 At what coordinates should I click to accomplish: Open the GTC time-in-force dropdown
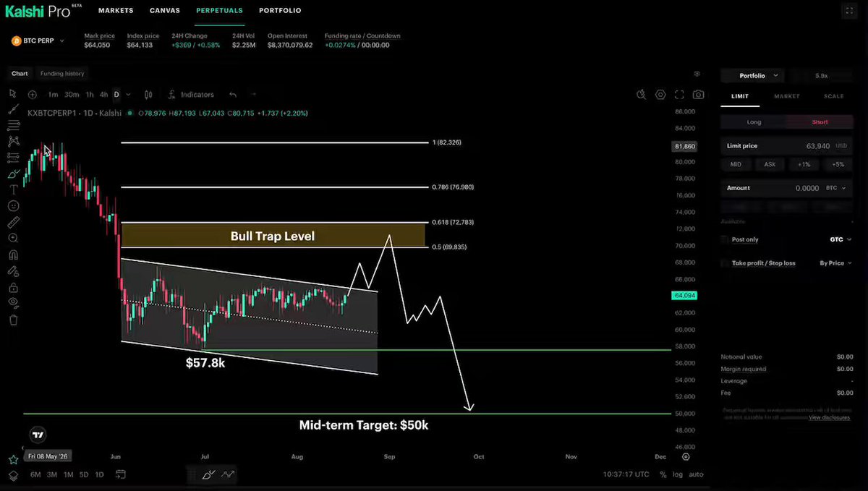click(840, 239)
